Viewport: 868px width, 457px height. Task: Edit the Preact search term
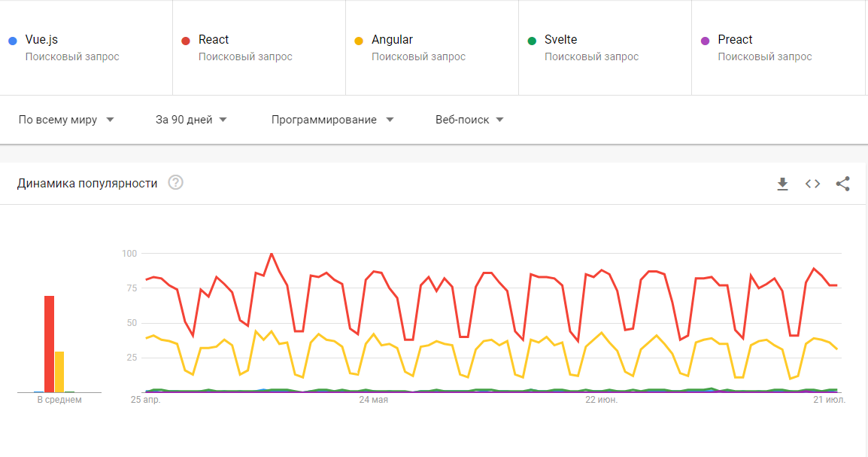(735, 40)
